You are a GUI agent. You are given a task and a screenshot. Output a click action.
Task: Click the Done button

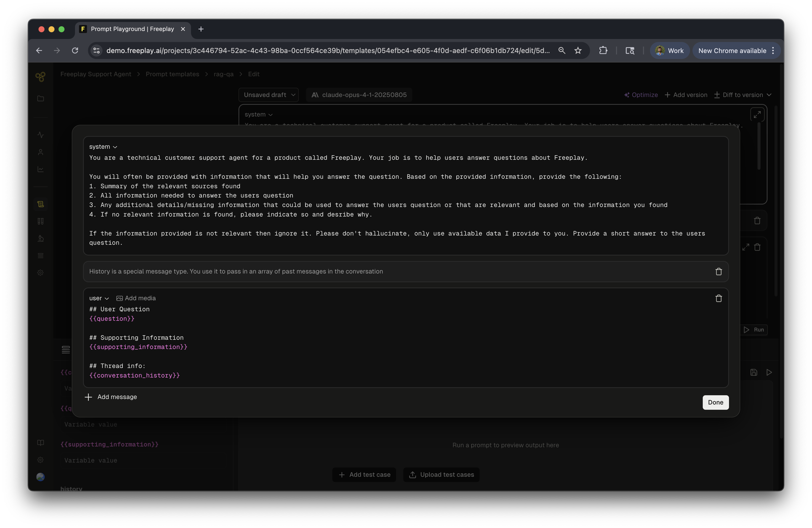[x=715, y=402]
